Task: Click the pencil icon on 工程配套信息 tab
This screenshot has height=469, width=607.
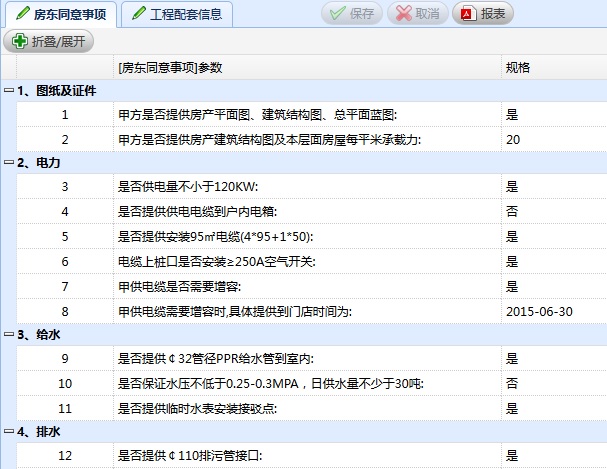Action: pos(139,13)
